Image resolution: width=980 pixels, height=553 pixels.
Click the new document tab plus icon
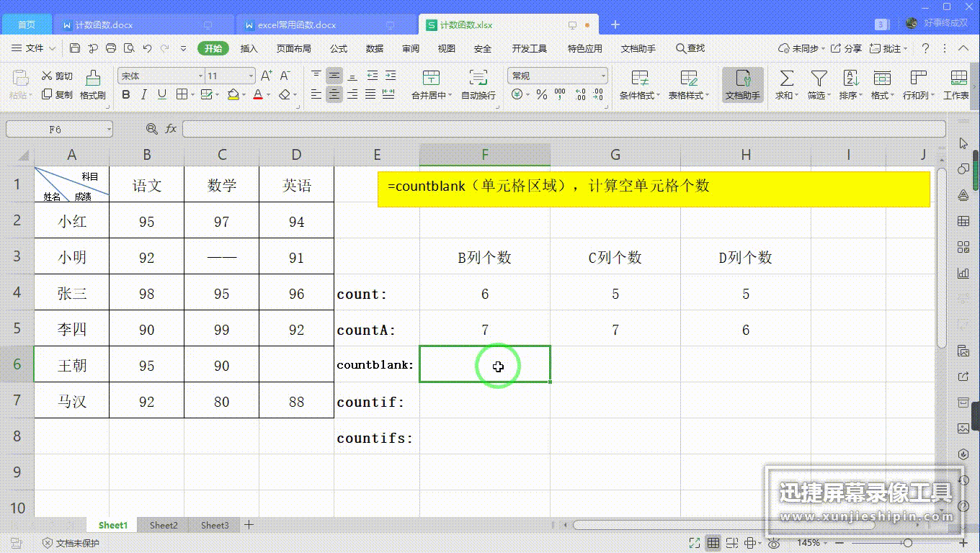615,24
